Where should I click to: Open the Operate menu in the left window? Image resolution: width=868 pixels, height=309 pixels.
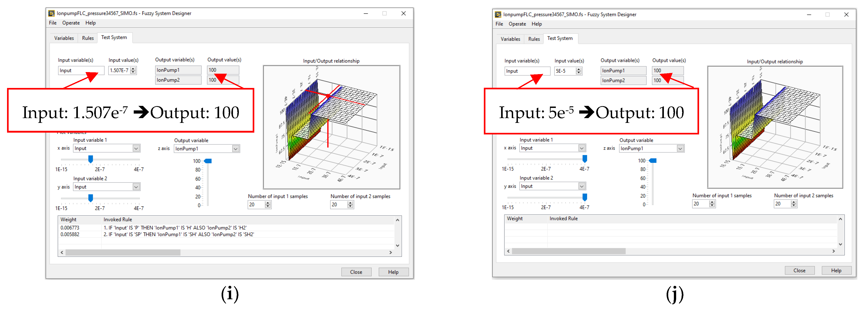click(x=71, y=23)
